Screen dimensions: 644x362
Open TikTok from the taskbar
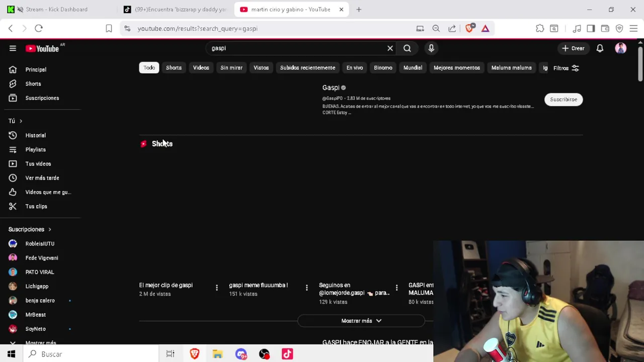[x=287, y=354]
